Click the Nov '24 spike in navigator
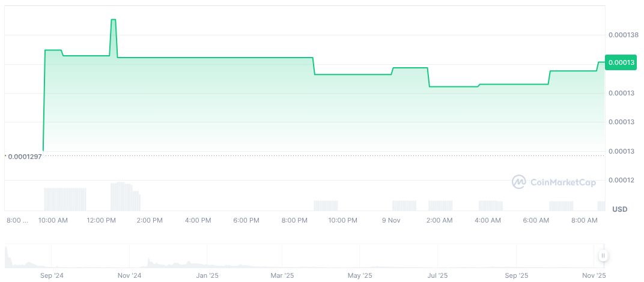Screen dimensions: 644x282 [149, 261]
